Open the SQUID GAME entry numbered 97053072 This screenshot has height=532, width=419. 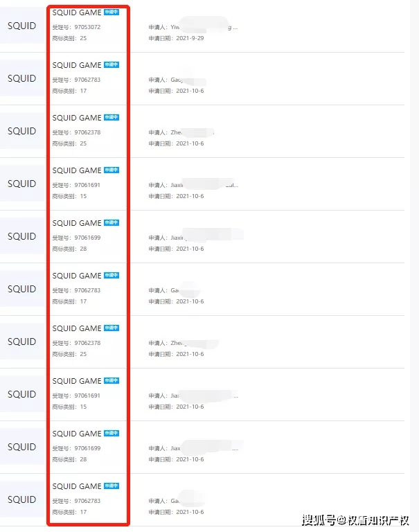click(x=76, y=12)
